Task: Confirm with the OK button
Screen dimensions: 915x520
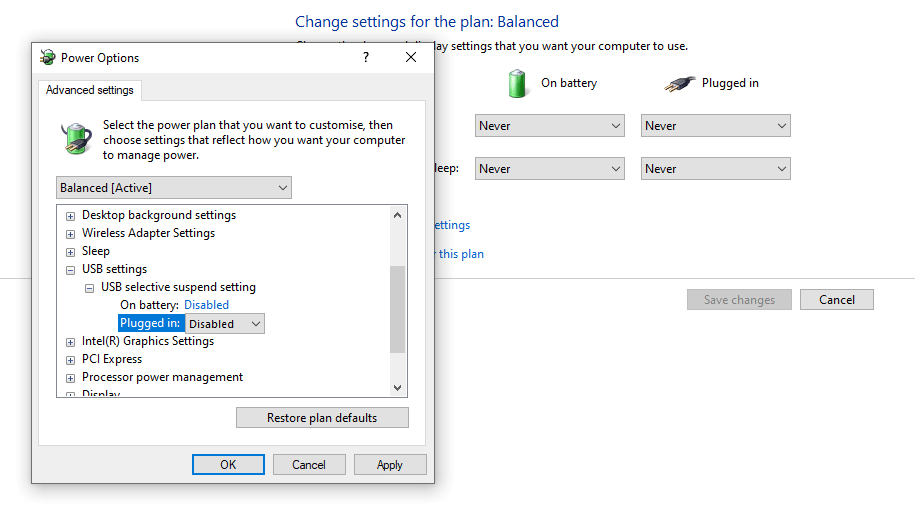Action: (228, 465)
